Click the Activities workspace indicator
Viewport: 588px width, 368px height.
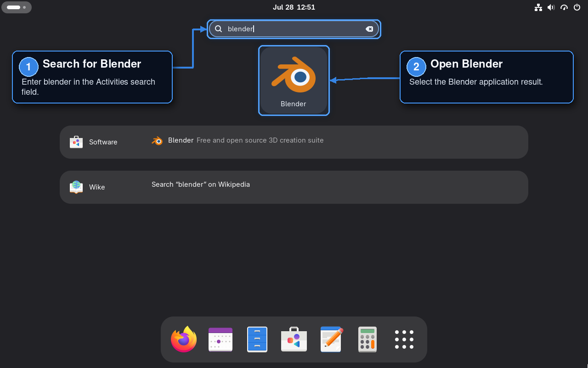pos(17,7)
